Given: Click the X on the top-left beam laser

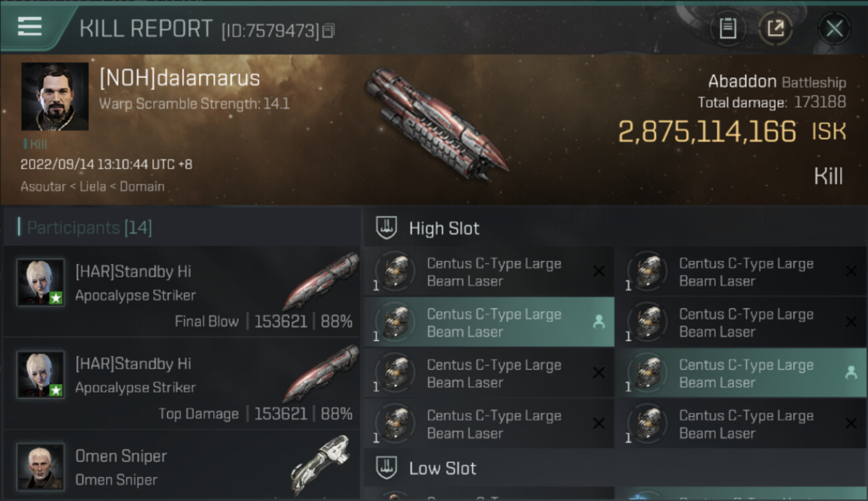Looking at the screenshot, I should click(598, 271).
